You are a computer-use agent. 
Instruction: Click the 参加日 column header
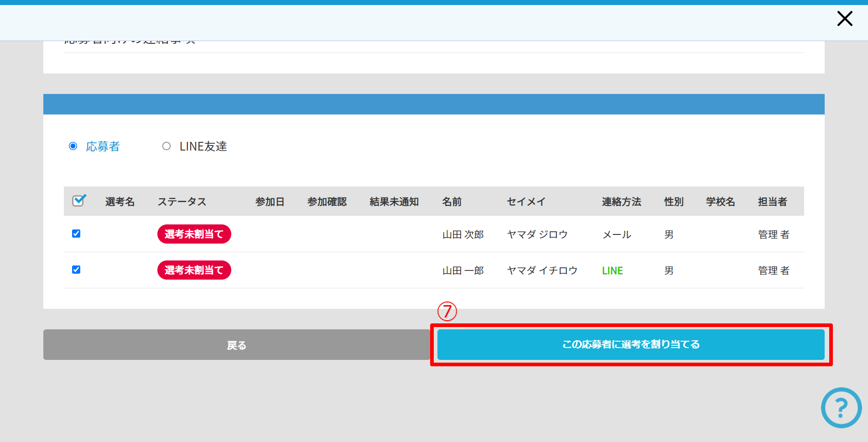(270, 202)
